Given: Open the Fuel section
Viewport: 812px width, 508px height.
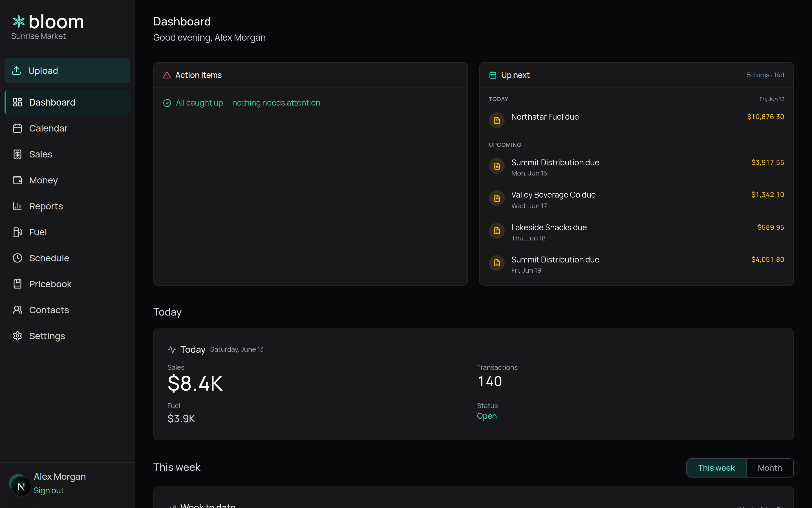Looking at the screenshot, I should point(67,232).
